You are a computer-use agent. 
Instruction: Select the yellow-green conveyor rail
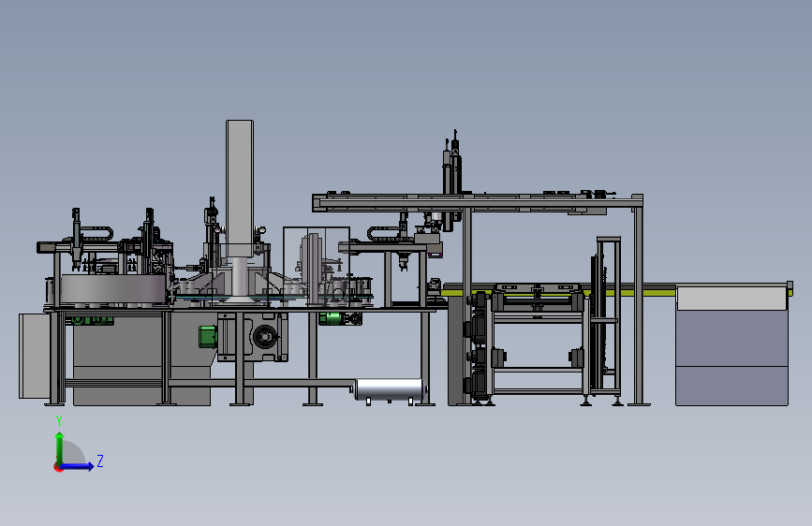coord(616,293)
